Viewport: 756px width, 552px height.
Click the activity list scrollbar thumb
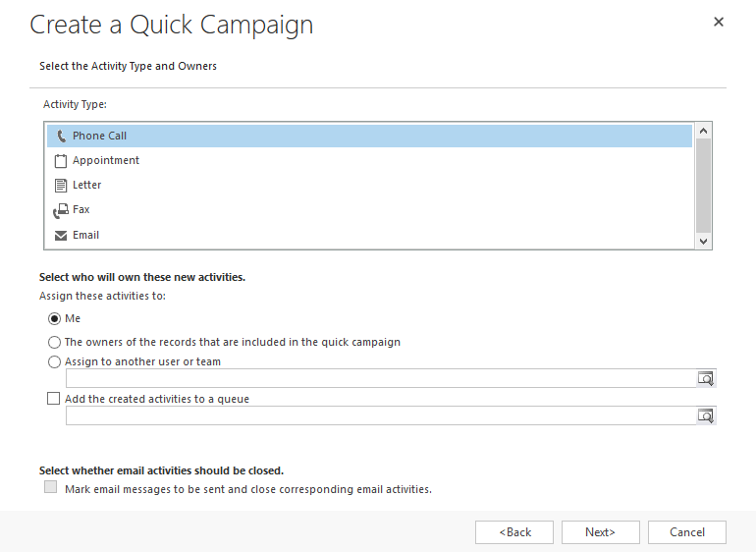coord(703,187)
